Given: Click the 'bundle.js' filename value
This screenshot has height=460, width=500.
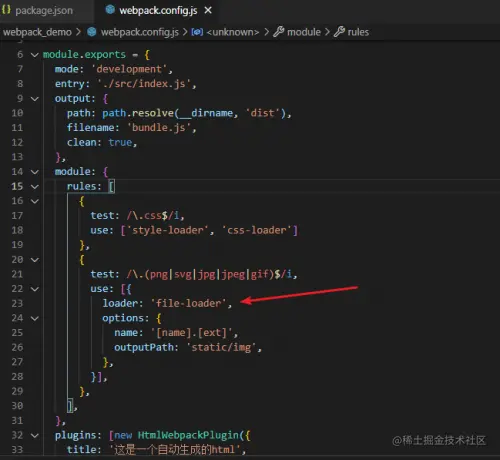Looking at the screenshot, I should coord(159,128).
